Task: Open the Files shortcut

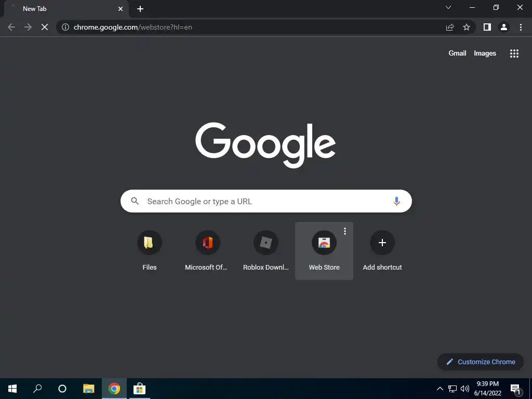Action: pos(150,251)
